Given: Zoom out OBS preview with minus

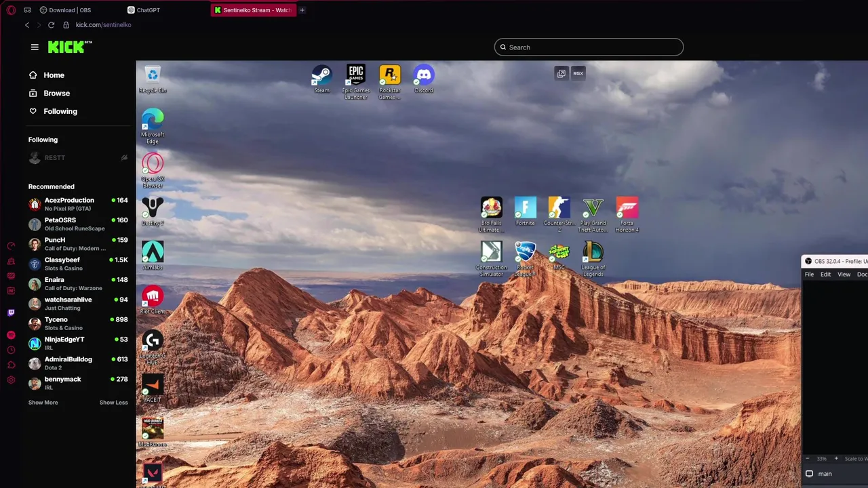Looking at the screenshot, I should click(x=807, y=459).
